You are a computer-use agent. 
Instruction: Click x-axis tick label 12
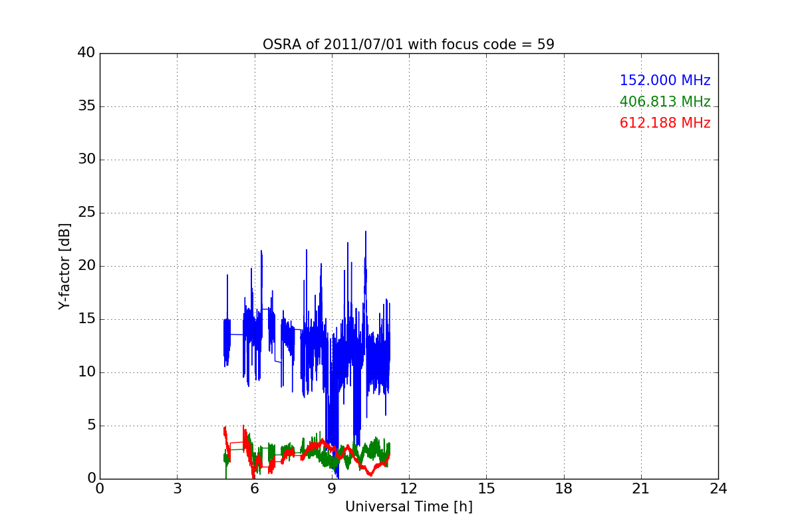tap(409, 488)
